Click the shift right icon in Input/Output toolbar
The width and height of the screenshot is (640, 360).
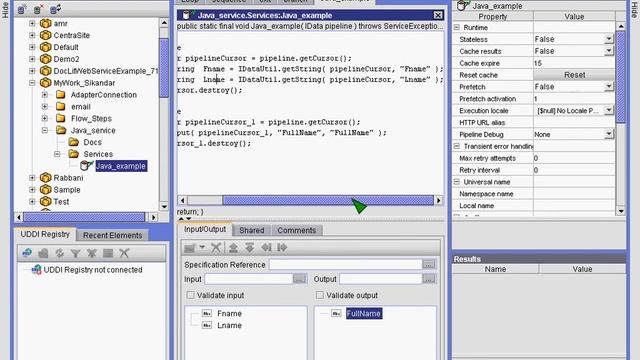tap(282, 247)
